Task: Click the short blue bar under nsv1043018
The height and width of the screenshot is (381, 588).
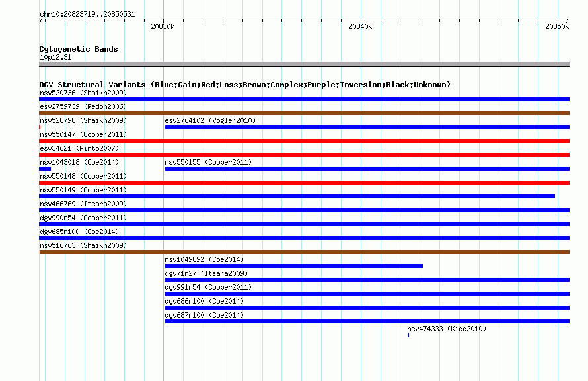Action: point(45,169)
